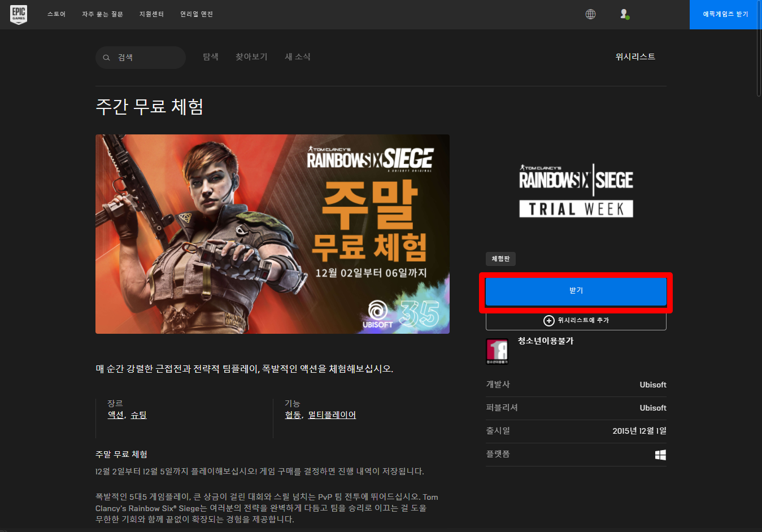
Task: Click the blue 받기 button
Action: (576, 291)
